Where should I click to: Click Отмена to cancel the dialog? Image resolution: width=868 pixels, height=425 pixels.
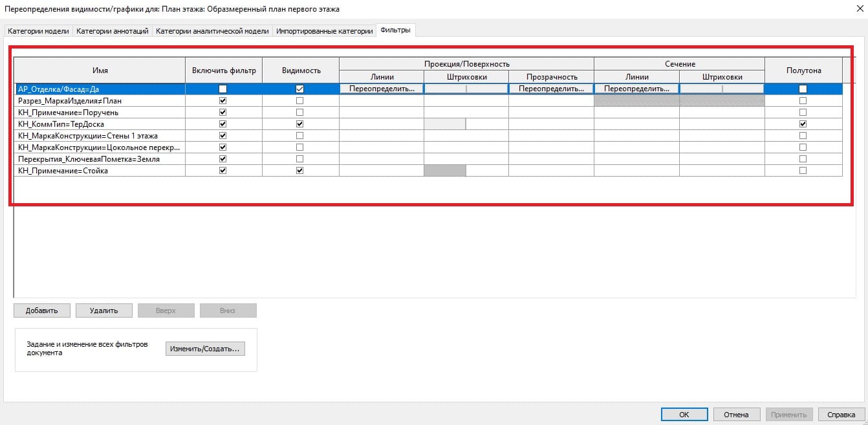click(x=736, y=415)
